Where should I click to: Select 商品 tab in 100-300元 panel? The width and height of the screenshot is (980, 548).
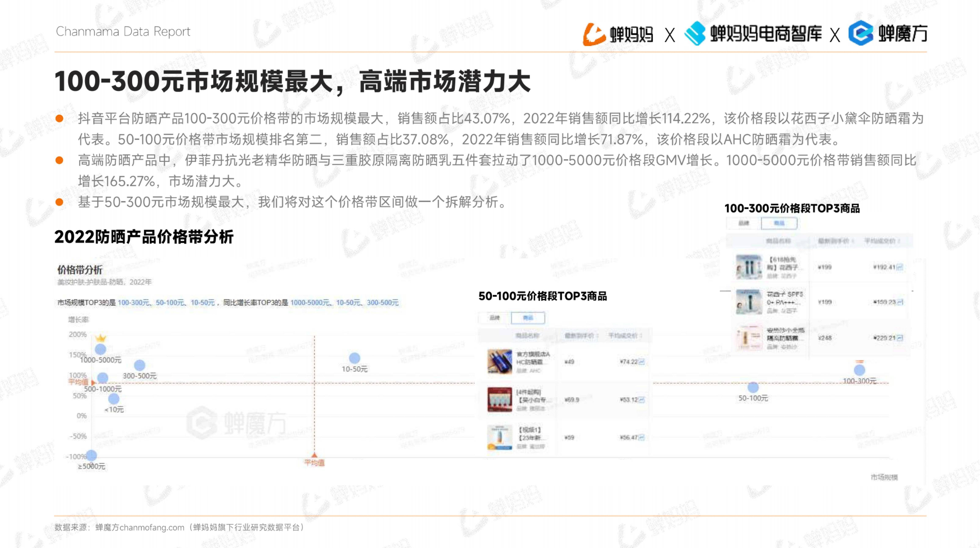[779, 223]
